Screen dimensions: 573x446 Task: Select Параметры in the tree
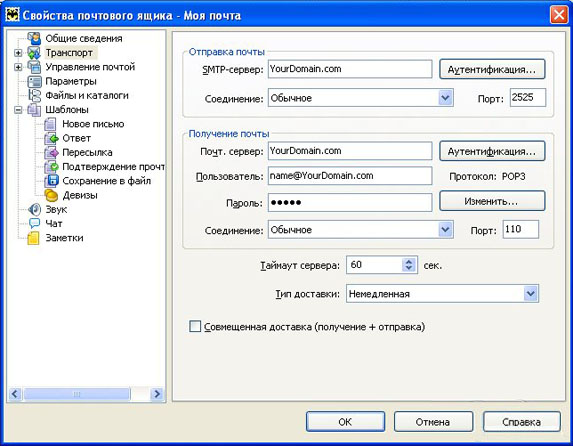pos(71,81)
